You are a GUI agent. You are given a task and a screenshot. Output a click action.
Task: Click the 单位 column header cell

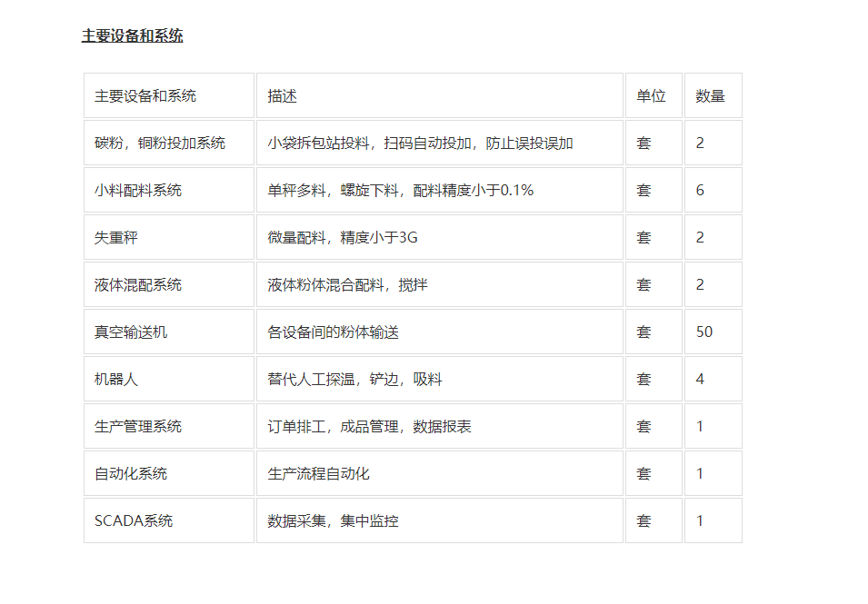pyautogui.click(x=651, y=96)
